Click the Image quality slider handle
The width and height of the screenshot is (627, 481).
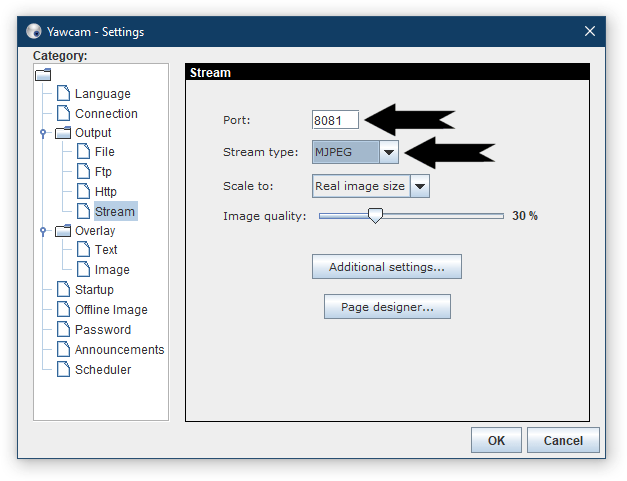(375, 216)
